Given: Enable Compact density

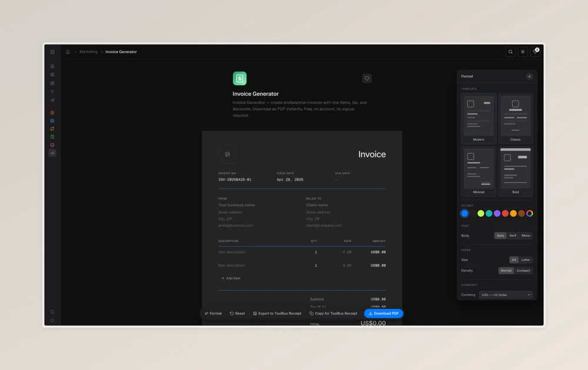Looking at the screenshot, I should point(523,270).
